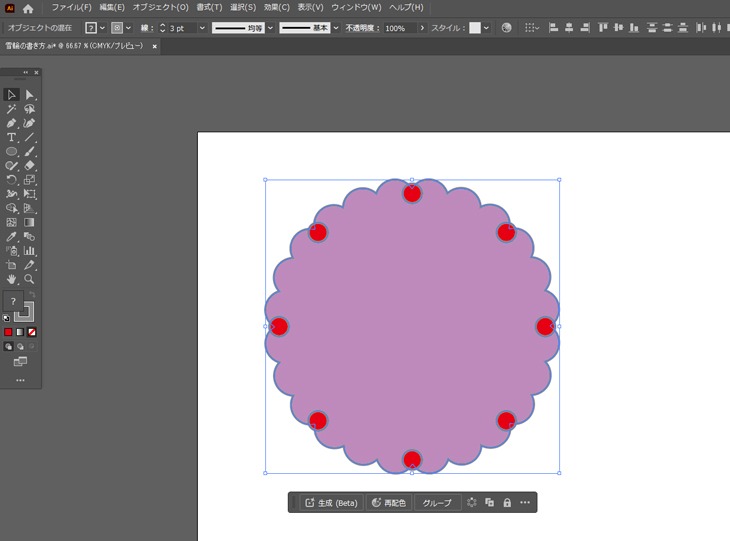This screenshot has height=541, width=730.
Task: Click the opacity 100% input field
Action: (396, 28)
